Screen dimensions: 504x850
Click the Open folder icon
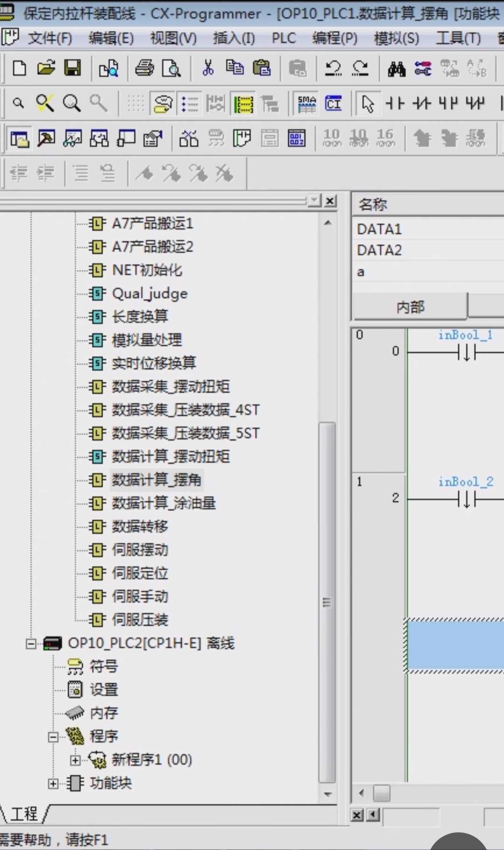click(46, 69)
